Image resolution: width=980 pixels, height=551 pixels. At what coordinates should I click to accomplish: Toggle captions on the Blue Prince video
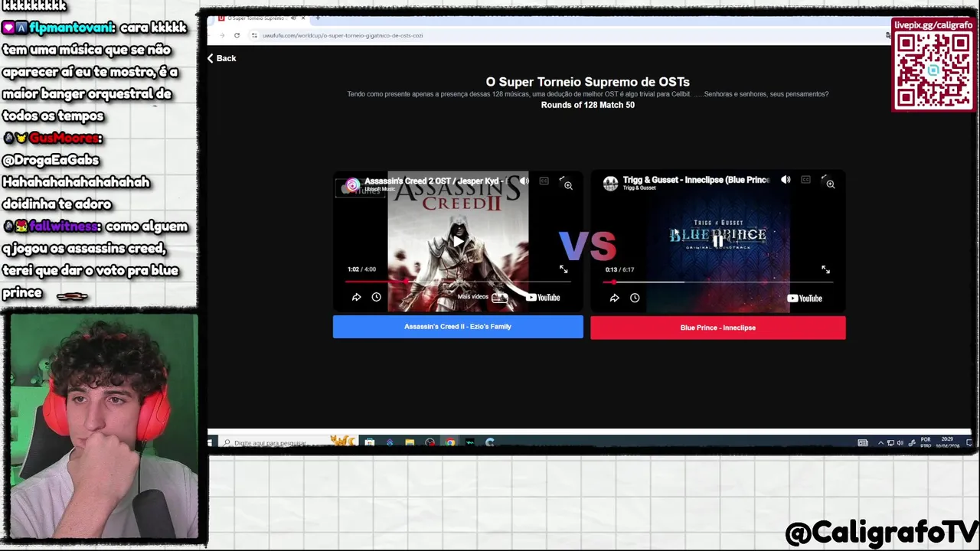coord(805,180)
